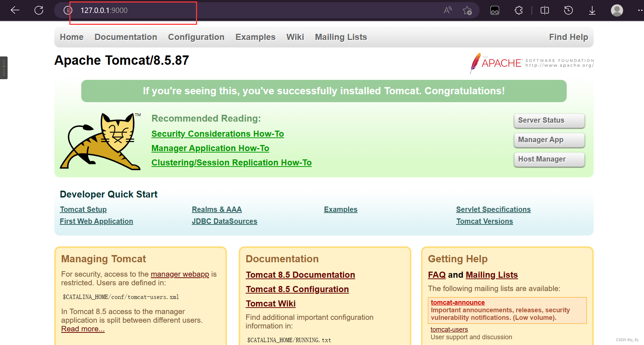
Task: Open Tomcat 8.5 Configuration link
Action: pyautogui.click(x=297, y=289)
